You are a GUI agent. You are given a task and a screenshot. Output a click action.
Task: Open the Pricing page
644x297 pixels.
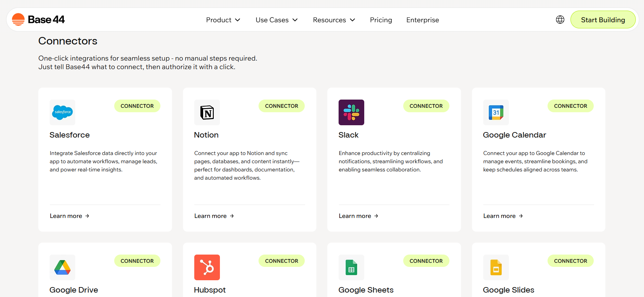(381, 20)
